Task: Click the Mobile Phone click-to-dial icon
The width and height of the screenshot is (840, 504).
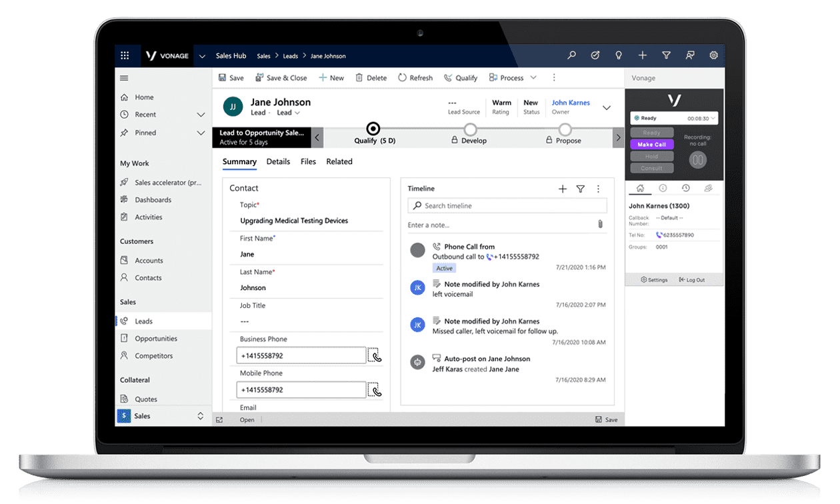Action: 375,390
